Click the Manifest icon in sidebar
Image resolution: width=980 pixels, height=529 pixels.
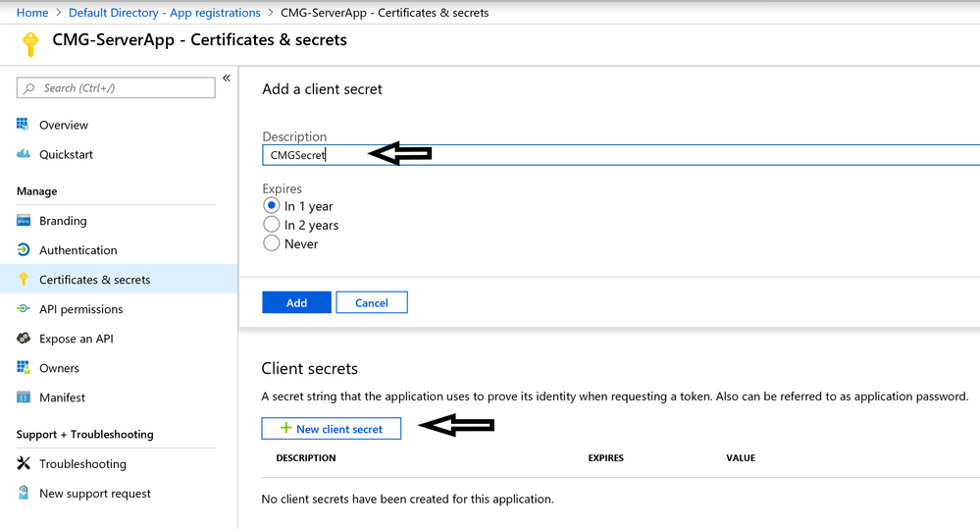(24, 397)
